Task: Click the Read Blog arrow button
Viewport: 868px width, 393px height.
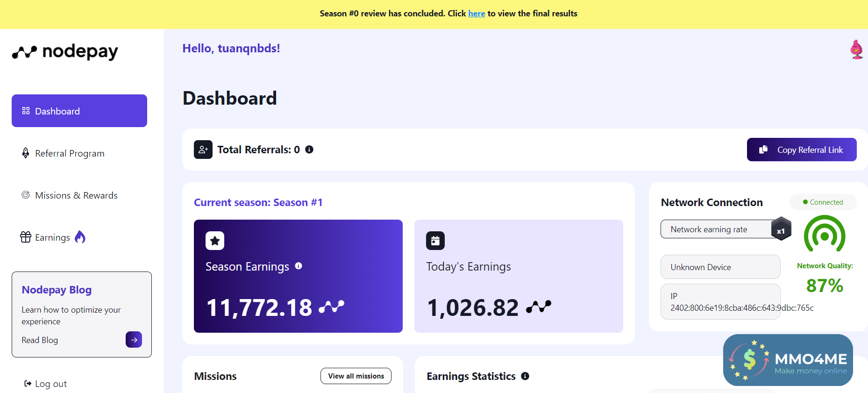Action: pos(134,340)
